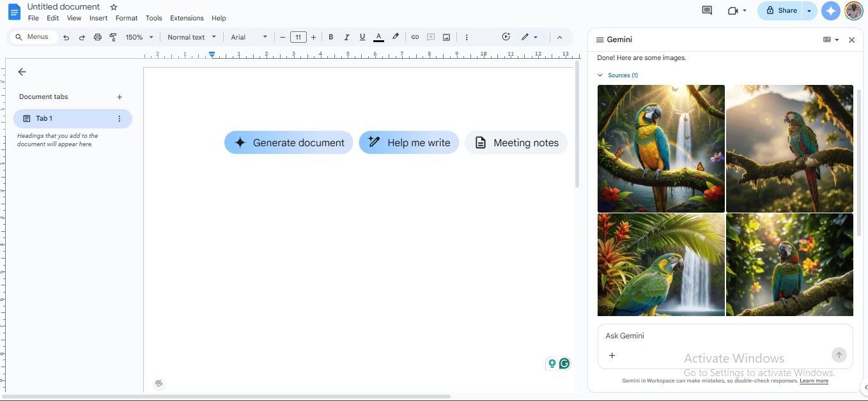Screen dimensions: 868x401
Task: Click the Undo arrow in toolbar
Action: [x=66, y=37]
